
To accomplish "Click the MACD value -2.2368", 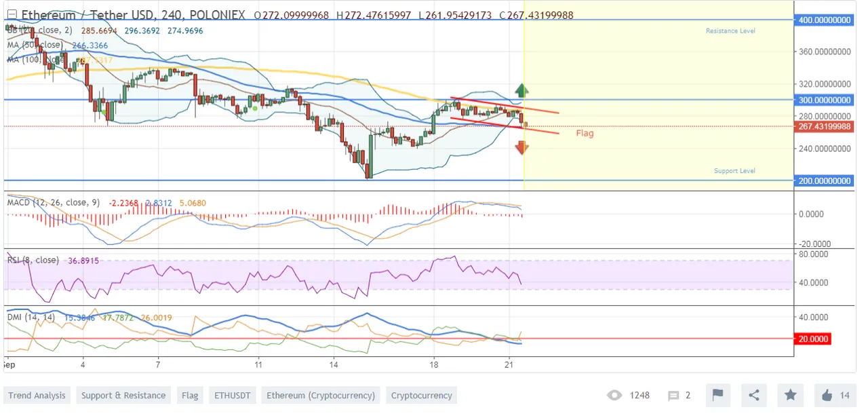I will coord(124,202).
